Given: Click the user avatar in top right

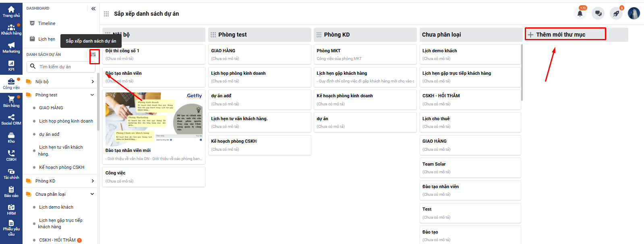Looking at the screenshot, I should click(x=634, y=14).
